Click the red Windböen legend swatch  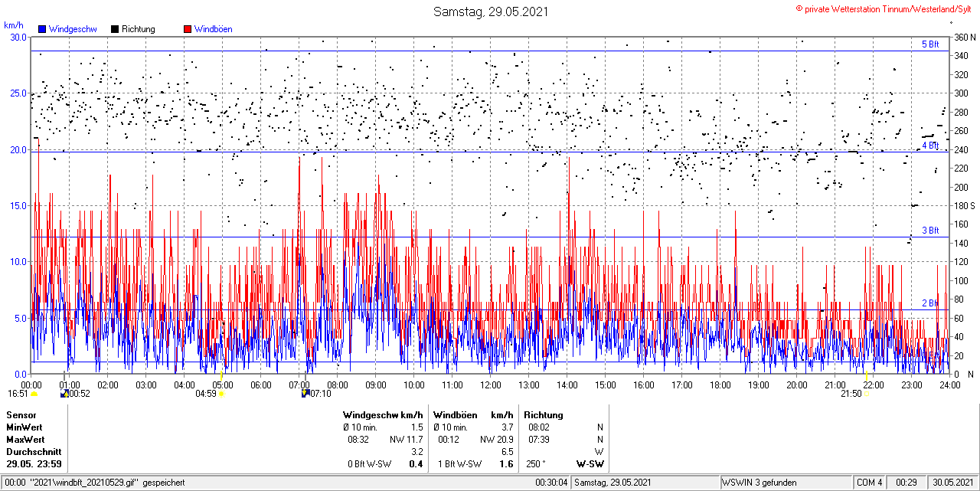(188, 29)
